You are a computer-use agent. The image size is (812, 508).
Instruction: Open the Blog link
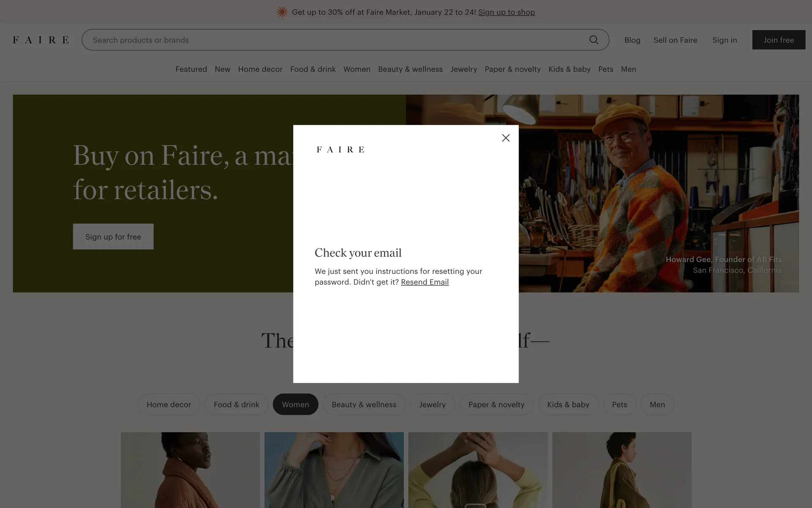(x=632, y=40)
